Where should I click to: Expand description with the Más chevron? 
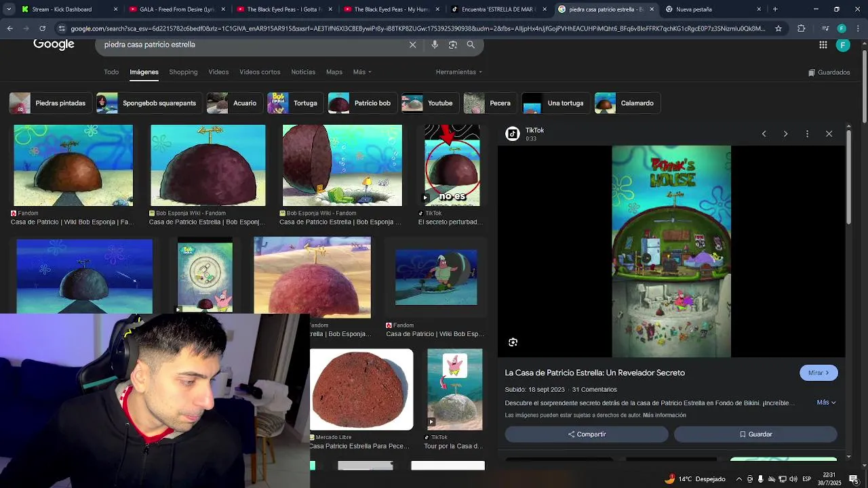coord(826,403)
